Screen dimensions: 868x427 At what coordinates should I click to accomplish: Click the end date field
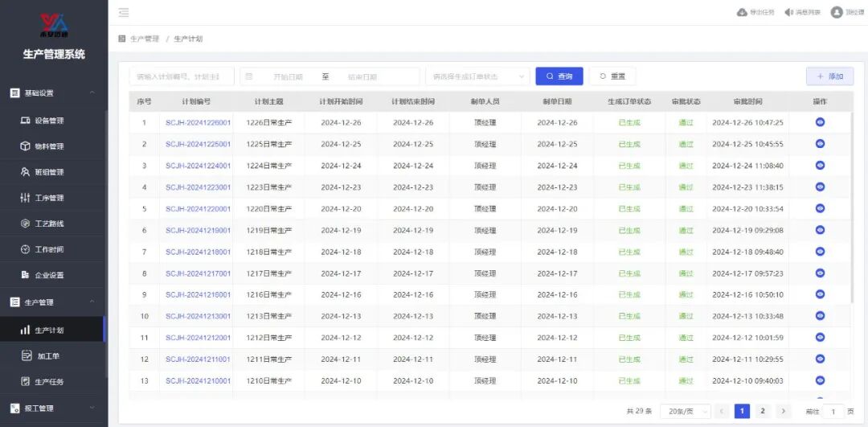click(362, 77)
